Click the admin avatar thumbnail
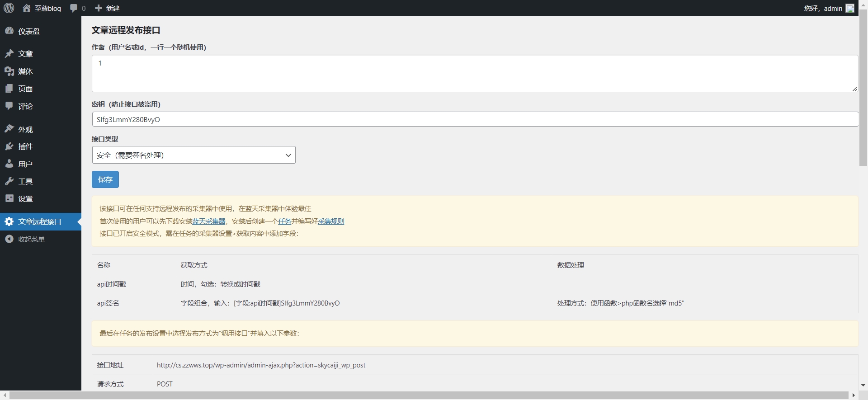The image size is (868, 400). [850, 8]
